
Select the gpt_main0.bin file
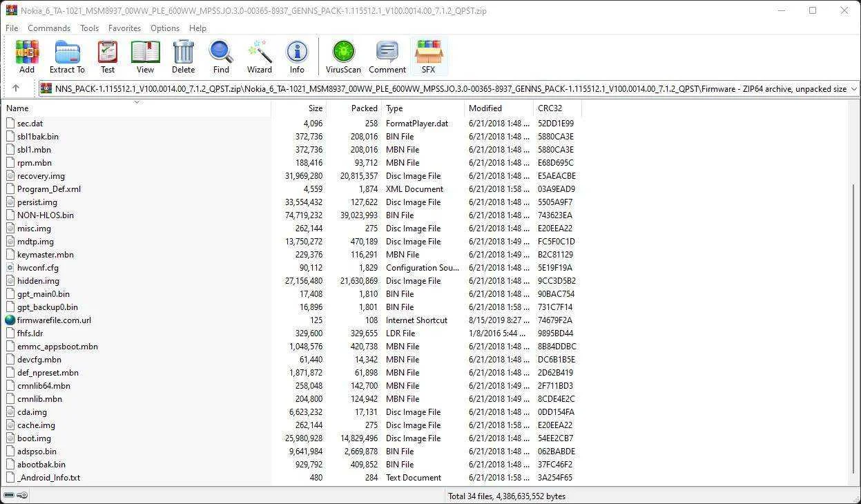click(43, 294)
